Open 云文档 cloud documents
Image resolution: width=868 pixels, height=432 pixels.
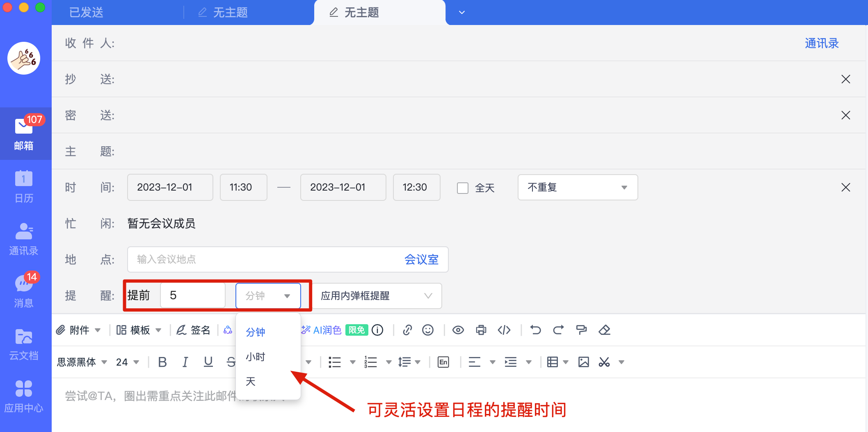(x=24, y=344)
